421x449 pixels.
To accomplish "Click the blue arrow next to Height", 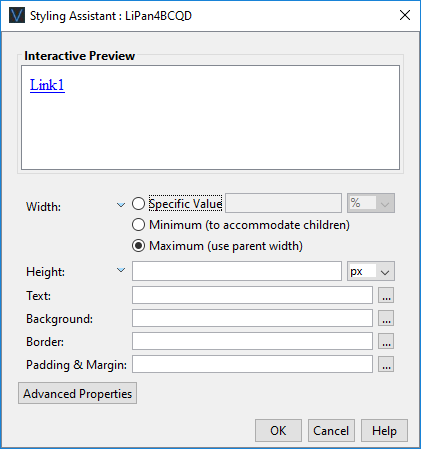I will pyautogui.click(x=121, y=270).
